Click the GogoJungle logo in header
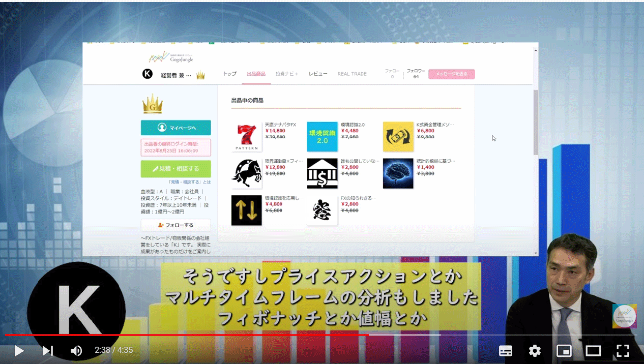This screenshot has width=644, height=364. point(171,57)
